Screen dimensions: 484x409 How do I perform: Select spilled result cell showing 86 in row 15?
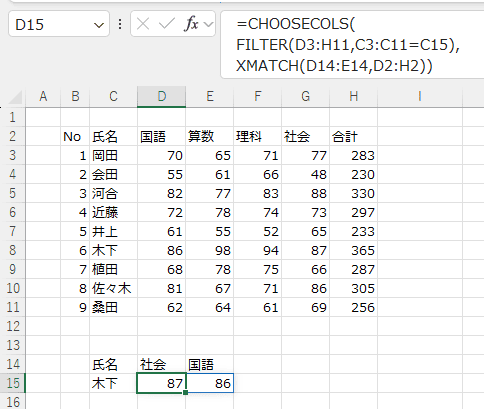(210, 383)
